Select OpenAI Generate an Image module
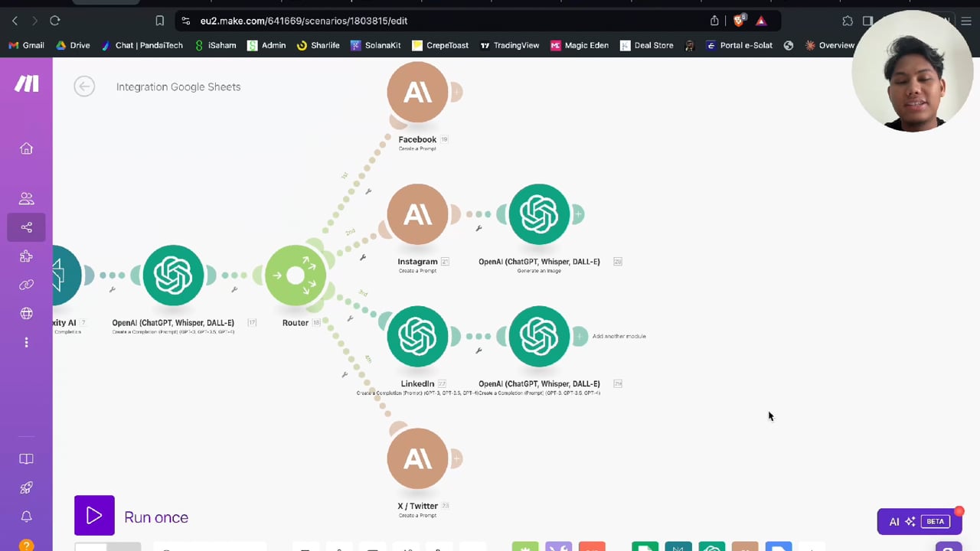The image size is (980, 551). pos(539,214)
